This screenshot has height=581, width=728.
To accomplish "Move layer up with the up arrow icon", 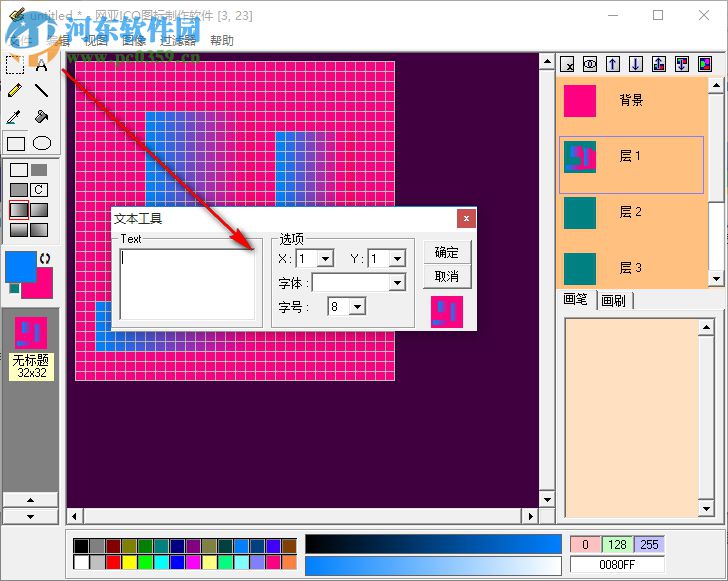I will [x=613, y=64].
